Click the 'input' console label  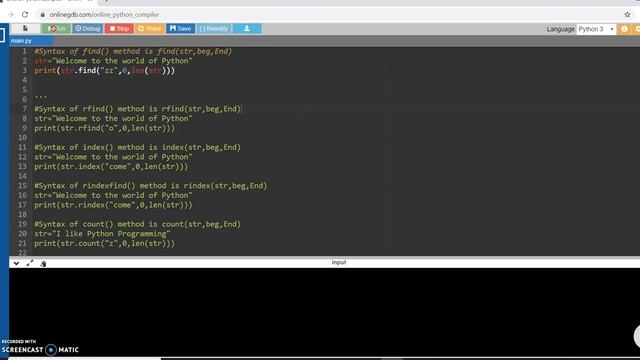pos(339,262)
